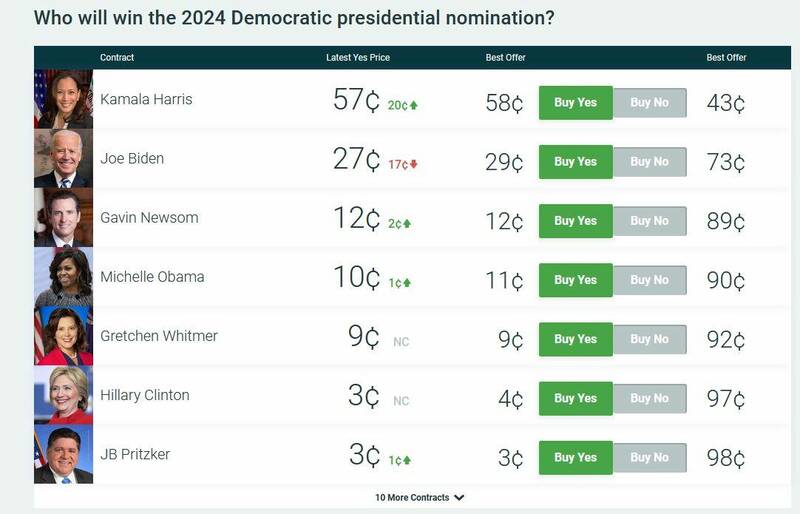Buy Yes on JB Pritzker contract
Screen dimensions: 800x514
coord(575,457)
